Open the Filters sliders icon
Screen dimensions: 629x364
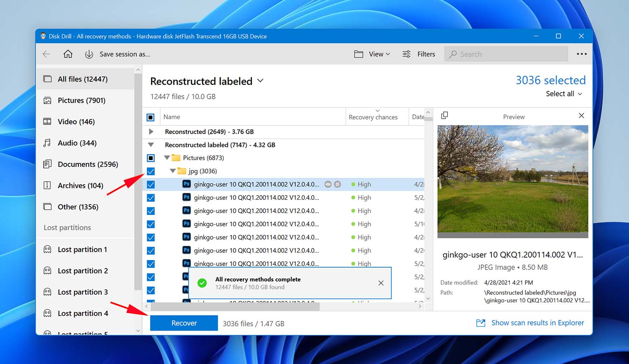tap(406, 54)
